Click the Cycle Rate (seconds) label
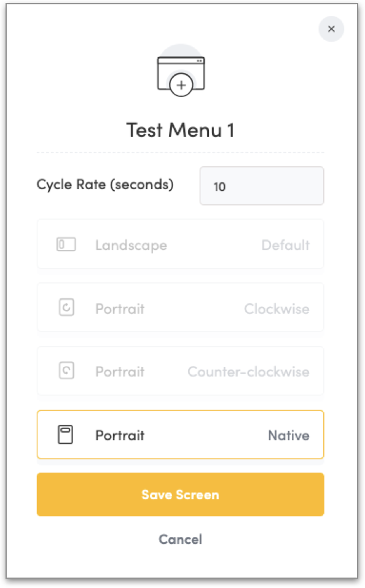Screen dimensions: 365x588 [105, 185]
